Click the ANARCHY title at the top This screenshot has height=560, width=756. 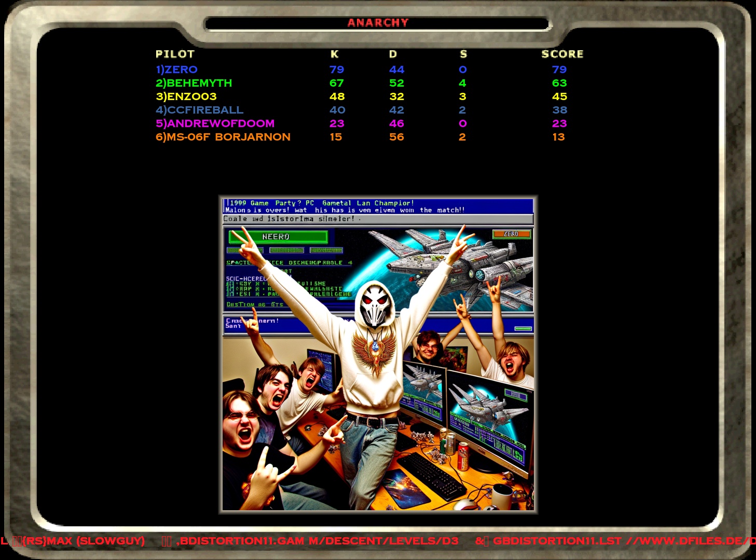tap(378, 23)
